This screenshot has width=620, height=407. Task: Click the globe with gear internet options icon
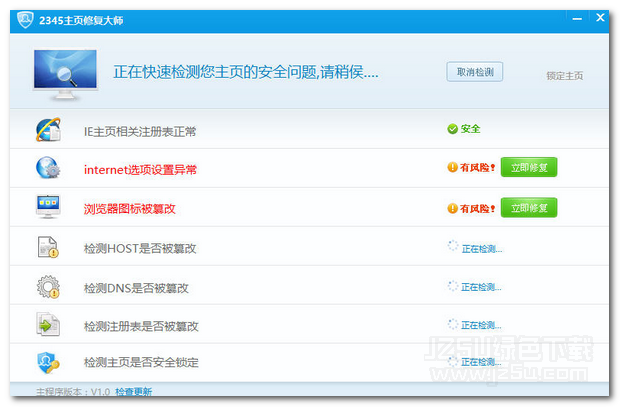[48, 168]
